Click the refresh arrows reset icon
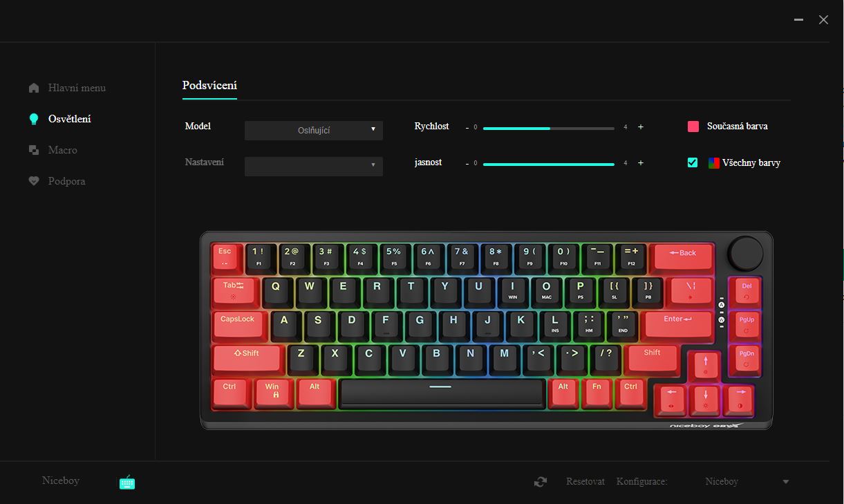844x504 pixels. tap(541, 482)
